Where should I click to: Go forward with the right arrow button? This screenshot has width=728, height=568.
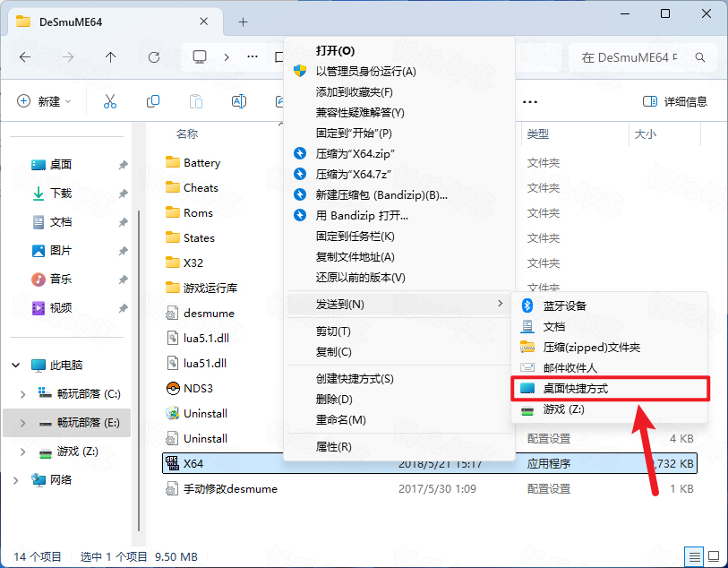(68, 57)
